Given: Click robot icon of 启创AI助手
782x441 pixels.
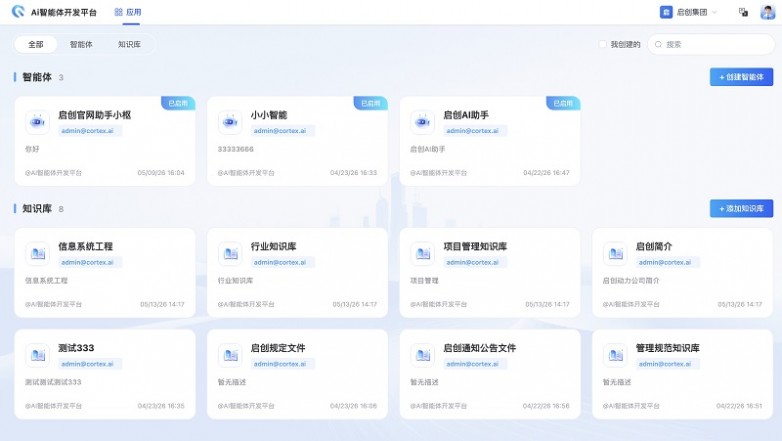Looking at the screenshot, I should tap(422, 122).
